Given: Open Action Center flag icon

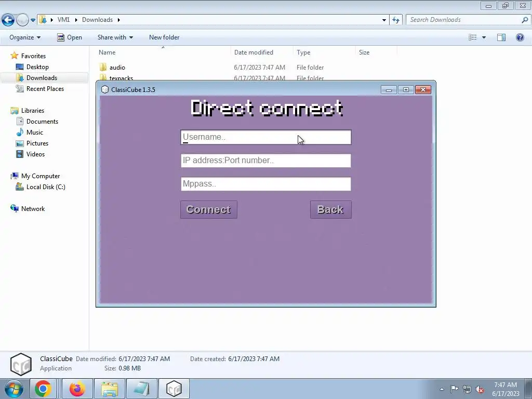Looking at the screenshot, I should (454, 389).
